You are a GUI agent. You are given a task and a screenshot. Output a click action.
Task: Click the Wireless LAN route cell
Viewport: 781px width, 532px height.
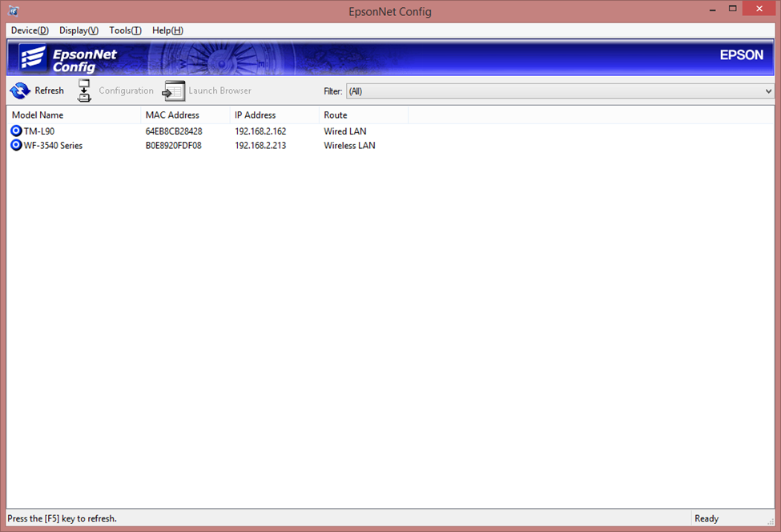(350, 146)
